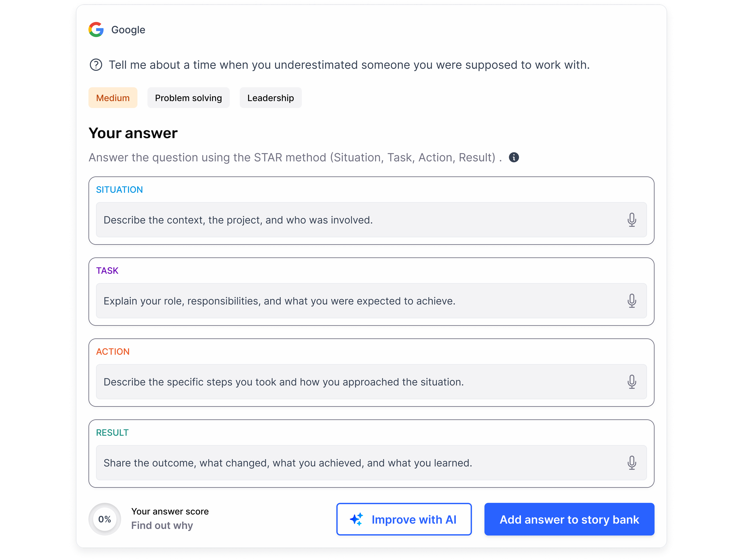Focus the Action description input
This screenshot has height=560, width=743.
point(371,382)
